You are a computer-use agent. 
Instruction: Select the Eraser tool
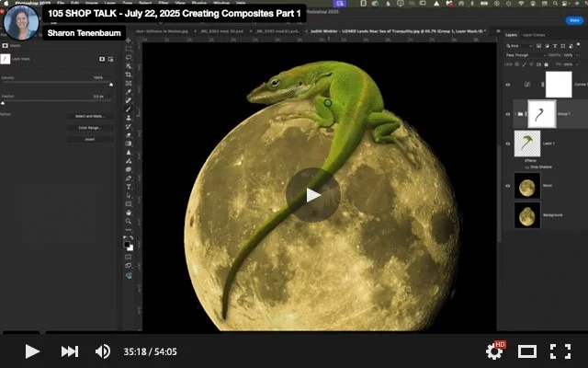pyautogui.click(x=129, y=135)
